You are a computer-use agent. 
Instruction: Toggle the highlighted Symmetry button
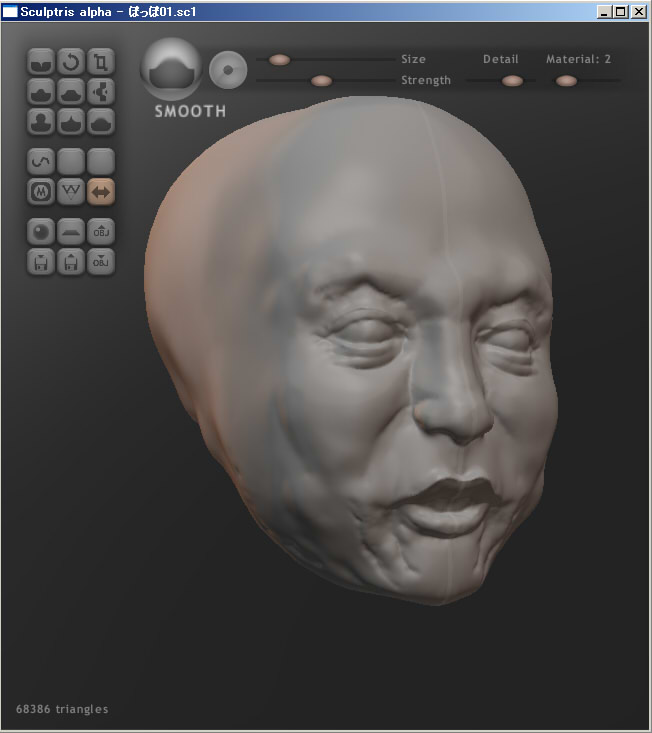tap(101, 191)
